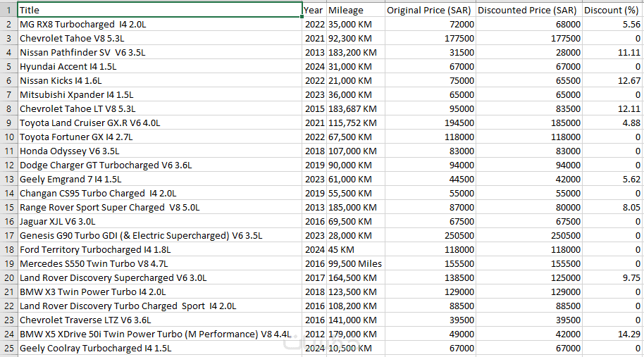This screenshot has width=644, height=357.
Task: Select original price cell 250500
Action: point(430,236)
